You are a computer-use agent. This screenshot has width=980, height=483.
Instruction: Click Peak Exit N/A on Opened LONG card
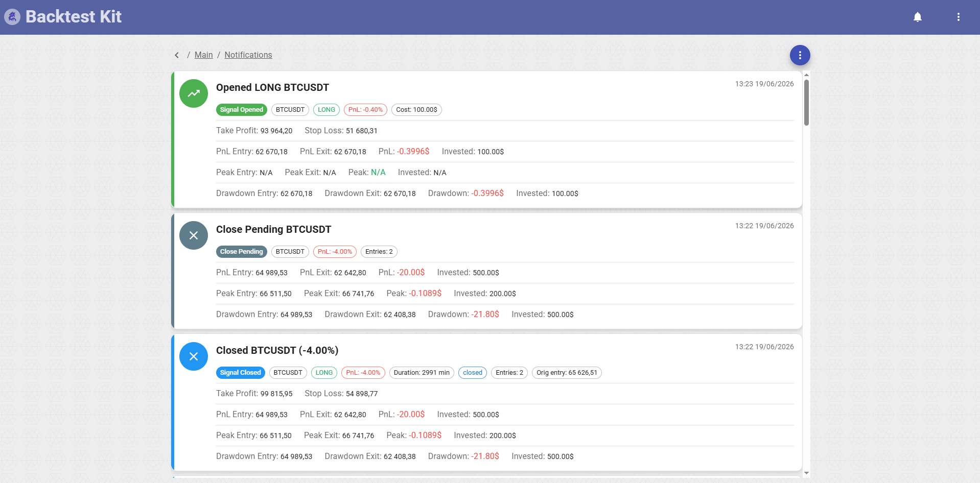click(330, 173)
